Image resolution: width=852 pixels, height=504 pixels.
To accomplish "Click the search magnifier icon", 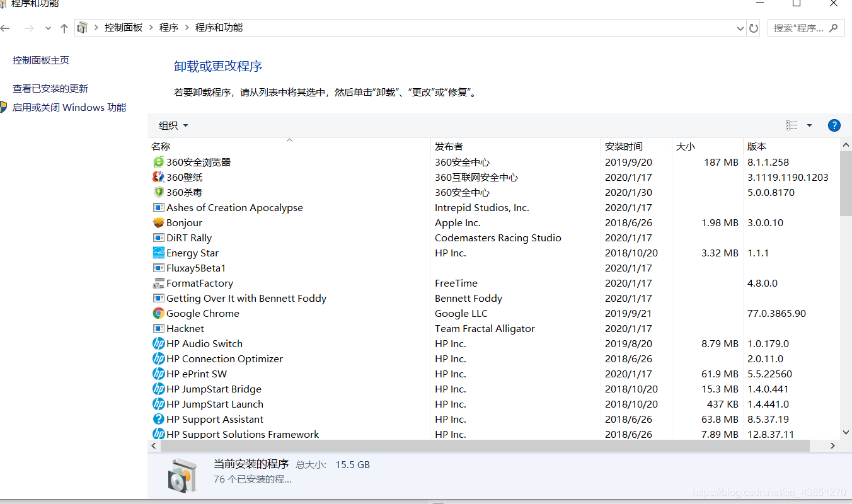I will 834,28.
